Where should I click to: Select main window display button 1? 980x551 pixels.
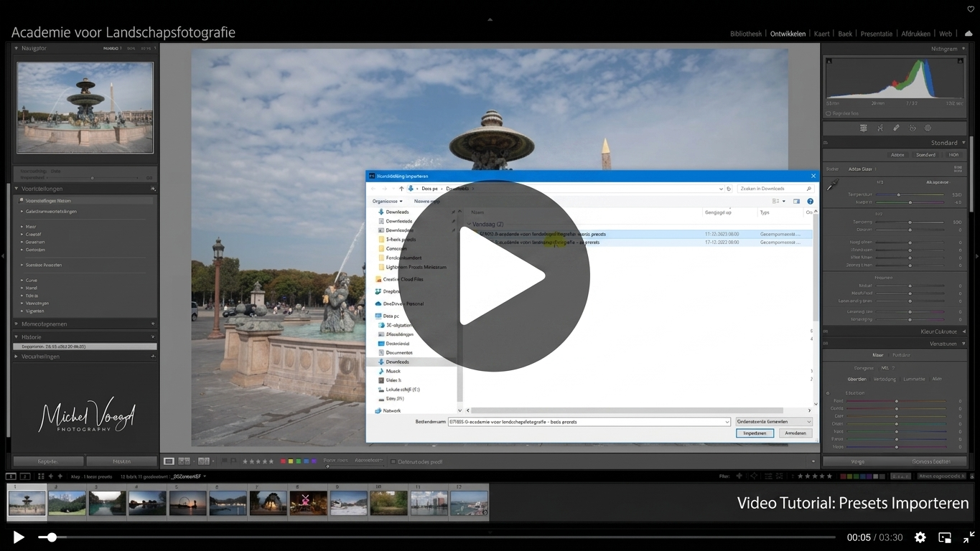pyautogui.click(x=11, y=476)
